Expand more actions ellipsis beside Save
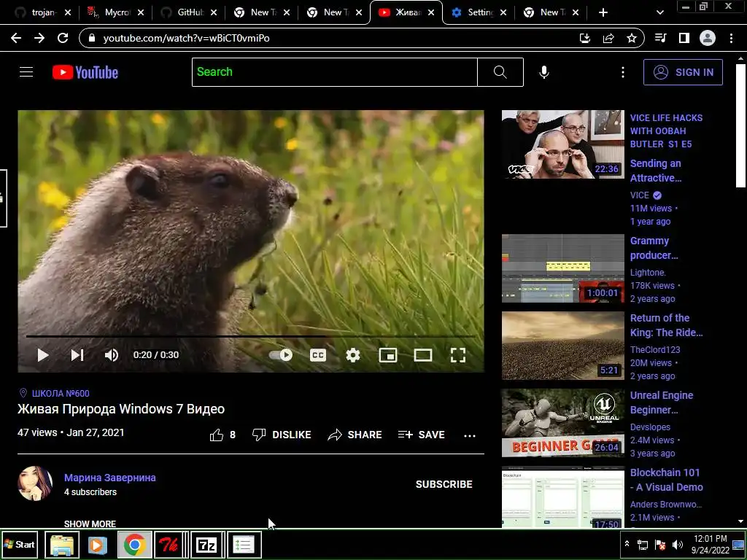 (x=470, y=435)
